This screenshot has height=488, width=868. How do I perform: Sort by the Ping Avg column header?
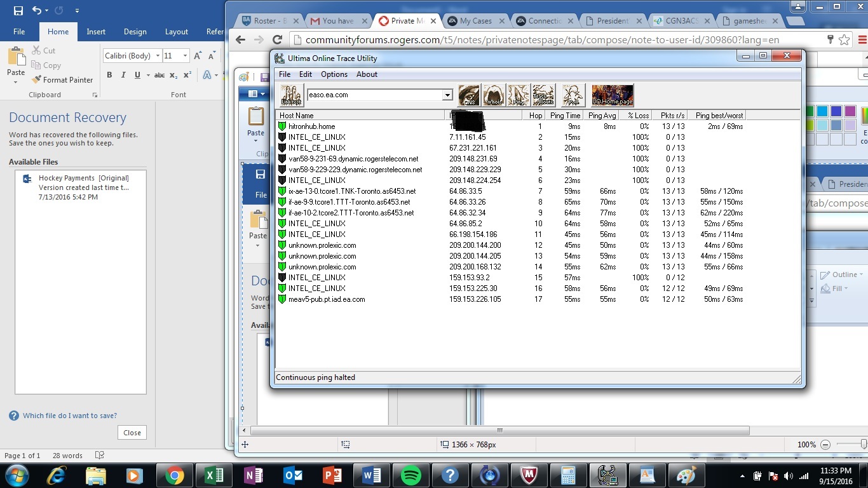click(602, 116)
